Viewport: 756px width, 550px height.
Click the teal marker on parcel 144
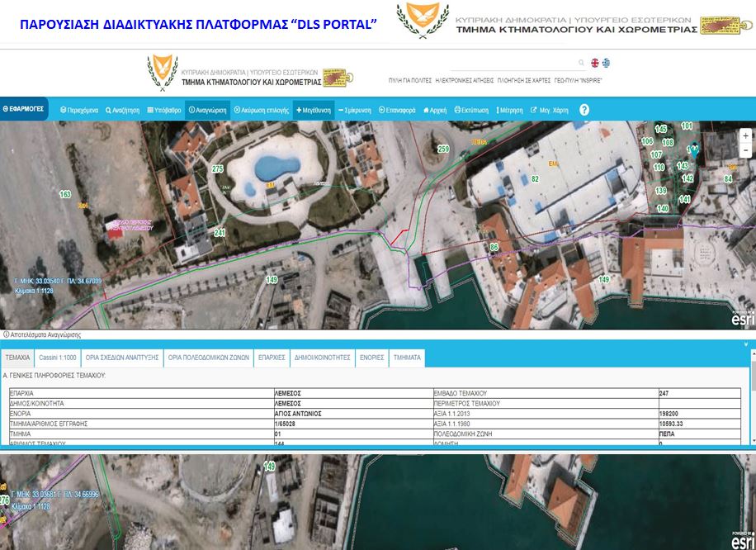693,151
